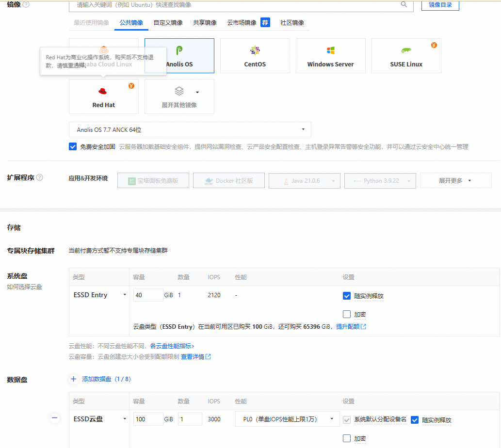The height and width of the screenshot is (448, 501).
Task: Switch to 社区镜像 tab
Action: (292, 23)
